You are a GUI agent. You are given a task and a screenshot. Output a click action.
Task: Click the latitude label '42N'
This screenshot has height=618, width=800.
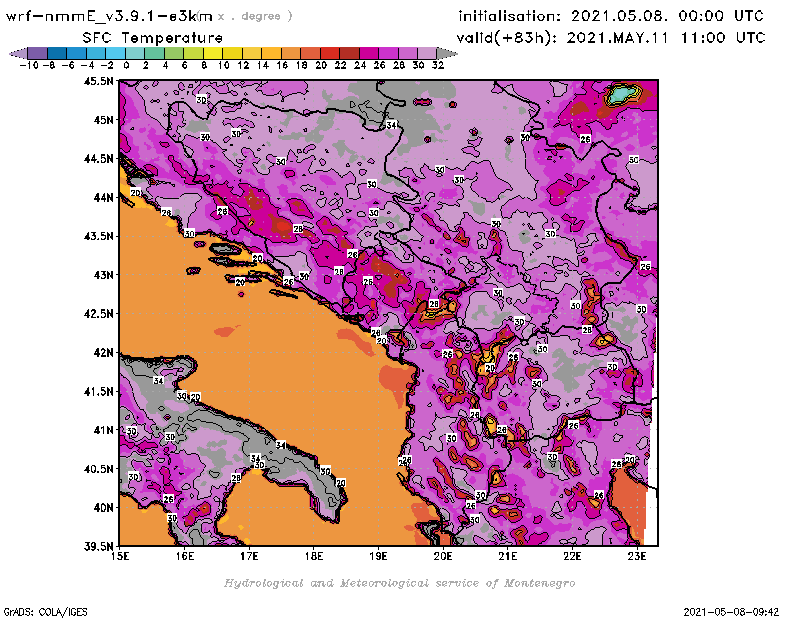104,353
